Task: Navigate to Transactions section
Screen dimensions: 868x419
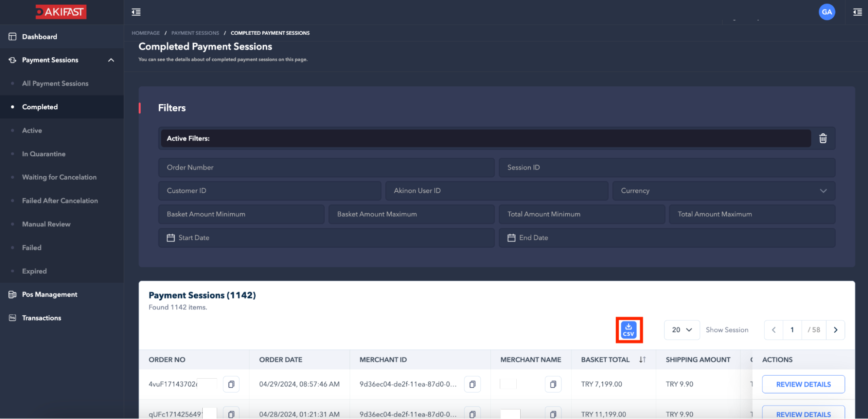Action: click(42, 318)
